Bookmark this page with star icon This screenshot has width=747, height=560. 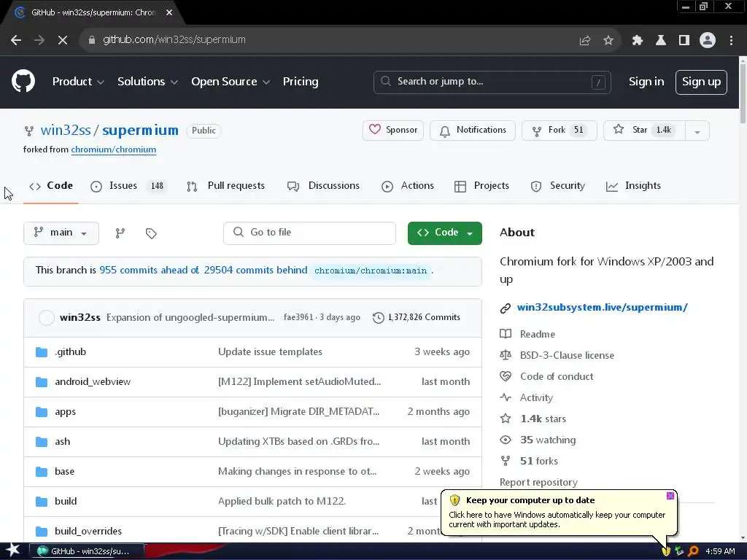pos(608,41)
